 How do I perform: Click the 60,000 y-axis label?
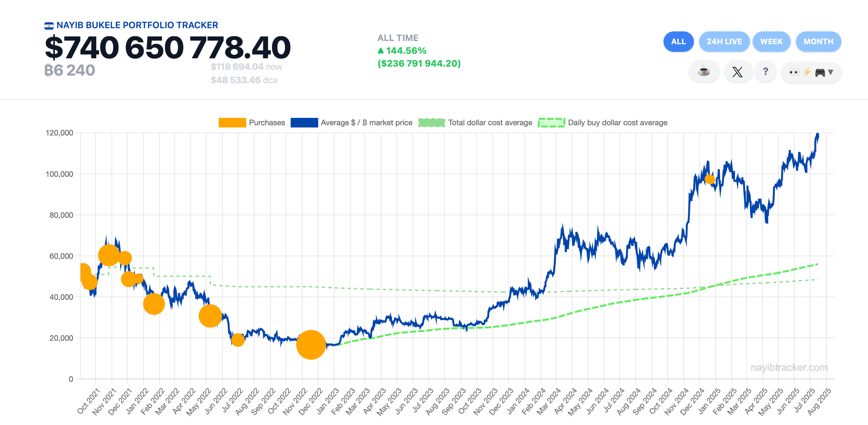point(61,256)
